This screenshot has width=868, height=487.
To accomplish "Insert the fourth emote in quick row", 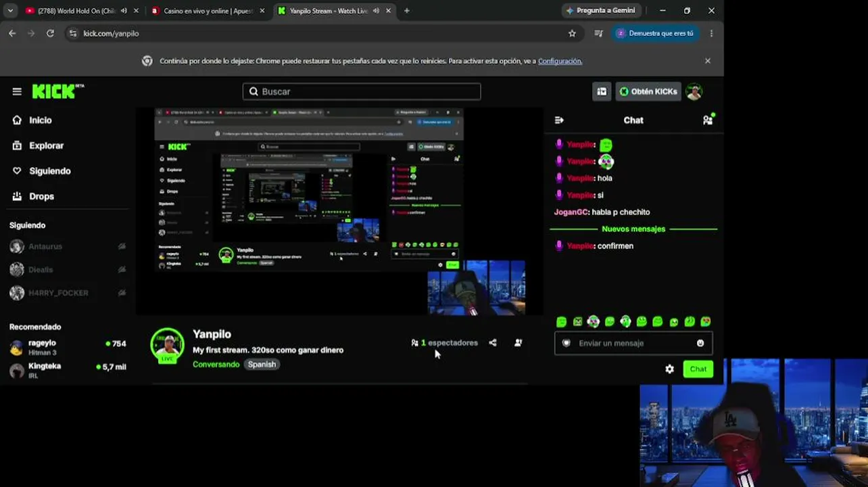I will (609, 322).
